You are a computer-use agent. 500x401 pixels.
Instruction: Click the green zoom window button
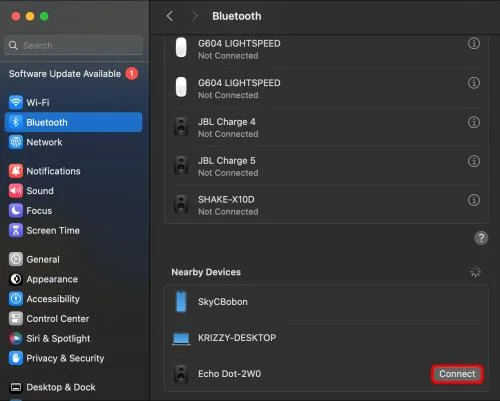pyautogui.click(x=44, y=16)
